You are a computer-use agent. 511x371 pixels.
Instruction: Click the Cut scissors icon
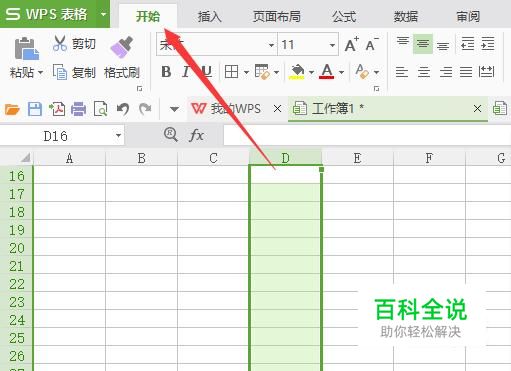click(60, 43)
